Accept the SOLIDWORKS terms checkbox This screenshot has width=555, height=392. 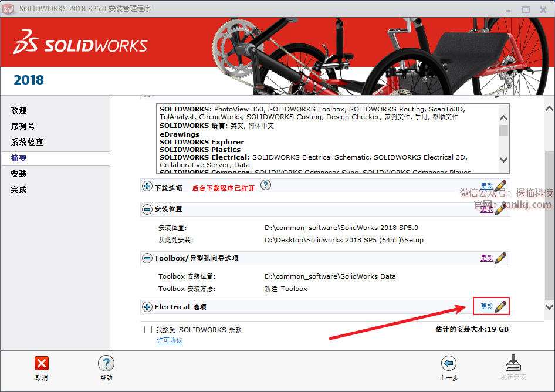point(148,330)
